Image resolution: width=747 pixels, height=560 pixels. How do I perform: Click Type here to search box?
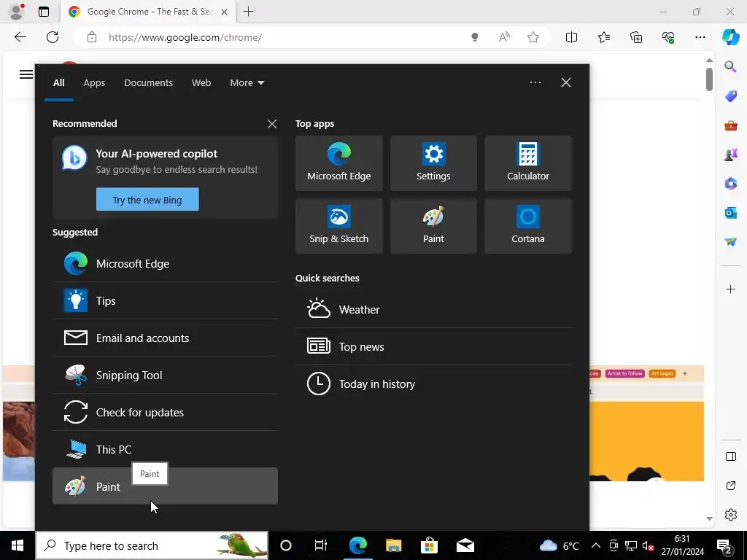click(152, 545)
